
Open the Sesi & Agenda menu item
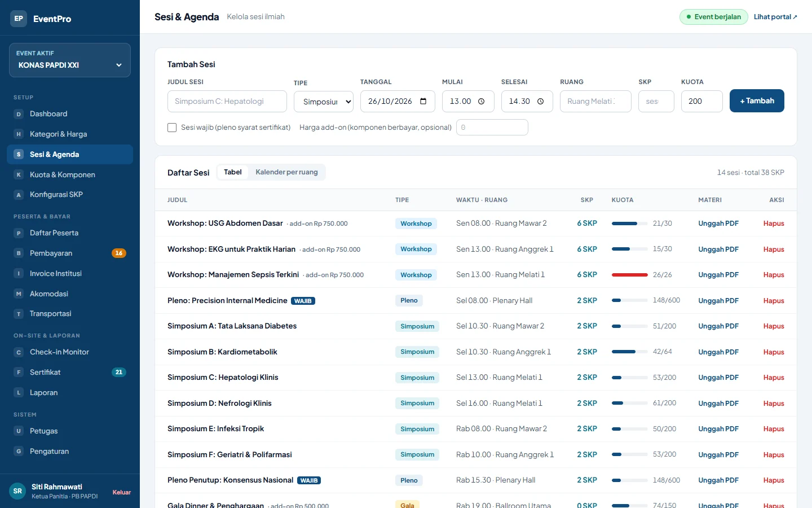click(70, 155)
